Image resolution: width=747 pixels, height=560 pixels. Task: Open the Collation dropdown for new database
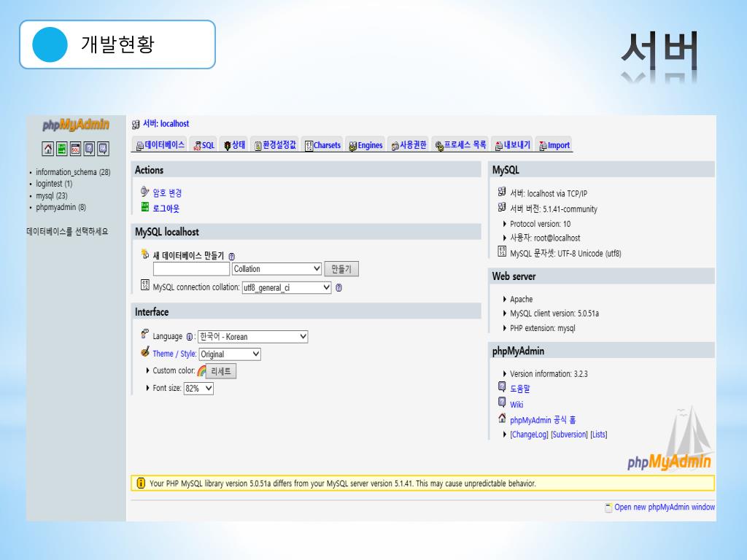click(276, 268)
